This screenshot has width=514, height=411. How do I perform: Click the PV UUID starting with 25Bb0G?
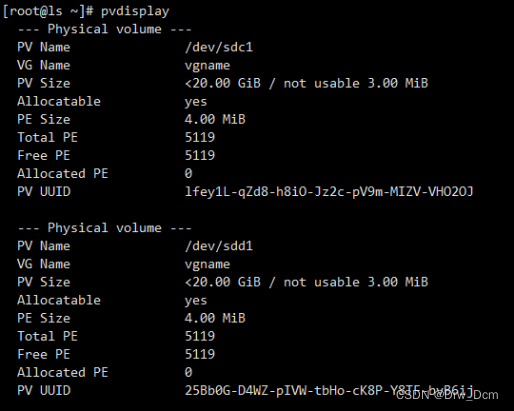pos(329,390)
